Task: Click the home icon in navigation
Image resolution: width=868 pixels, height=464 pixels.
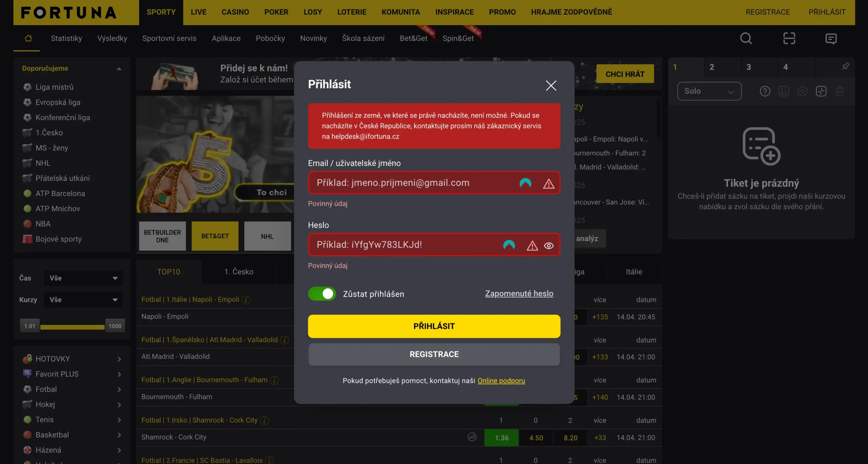Action: (28, 38)
